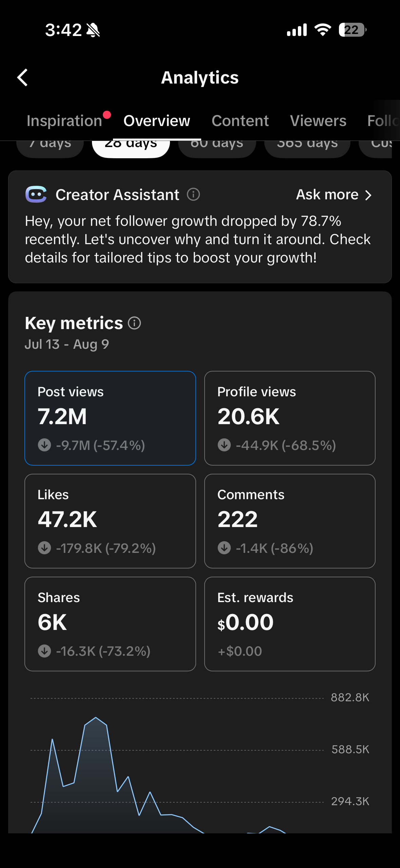Image resolution: width=400 pixels, height=868 pixels.
Task: Select the Profile views metric card
Action: point(290,418)
